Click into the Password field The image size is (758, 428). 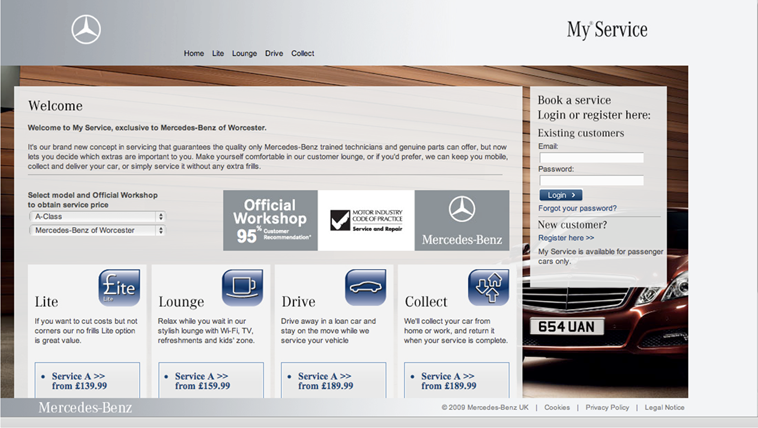[x=591, y=180]
